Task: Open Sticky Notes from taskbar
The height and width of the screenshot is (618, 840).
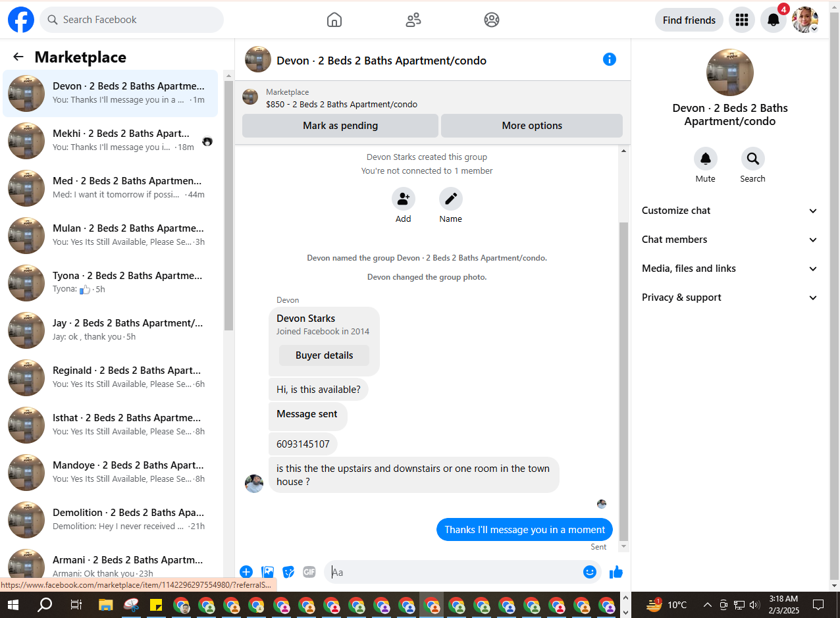Action: (x=157, y=605)
